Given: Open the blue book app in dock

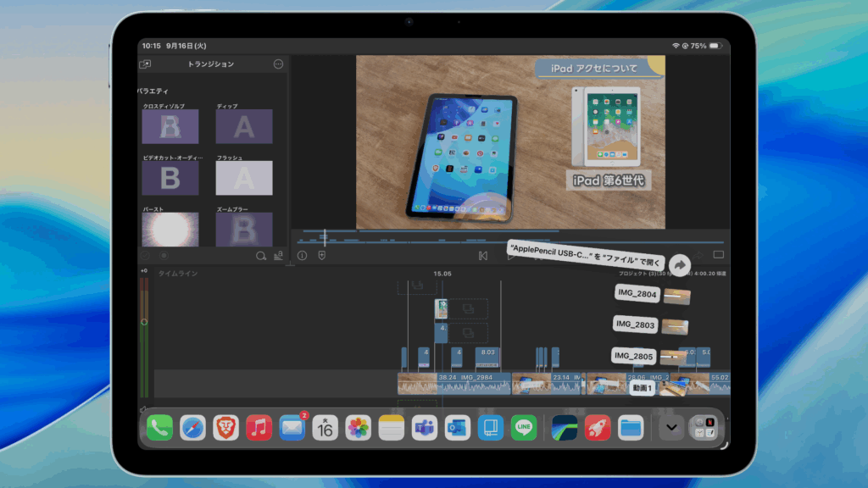Looking at the screenshot, I should coord(491,428).
